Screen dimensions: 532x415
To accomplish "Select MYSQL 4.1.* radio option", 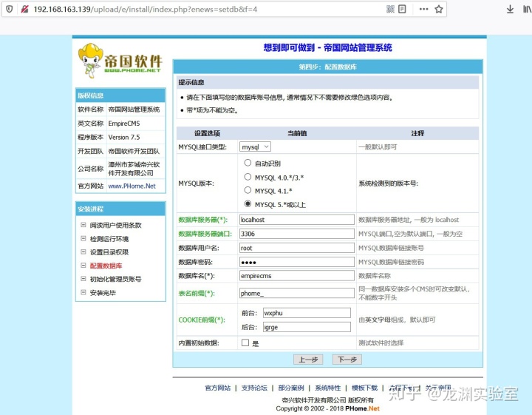I will (x=248, y=190).
